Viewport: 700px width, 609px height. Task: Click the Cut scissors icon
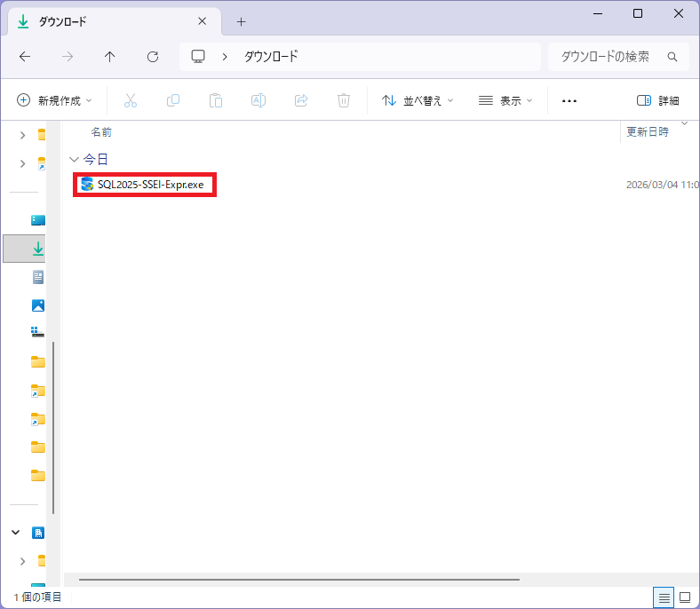pos(131,100)
